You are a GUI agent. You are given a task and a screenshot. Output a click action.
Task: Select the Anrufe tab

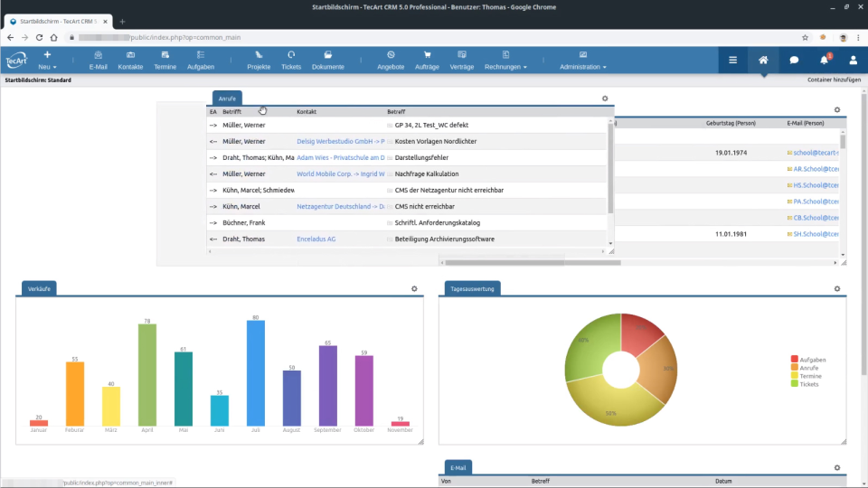pyautogui.click(x=227, y=99)
